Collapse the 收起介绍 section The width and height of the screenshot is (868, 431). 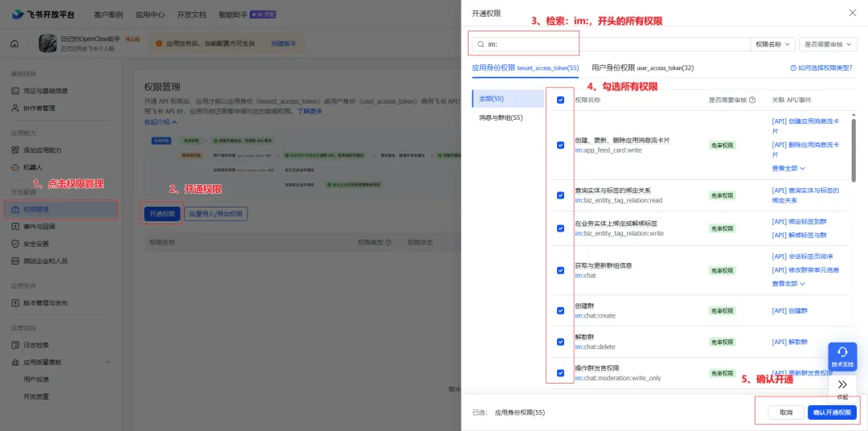tap(161, 122)
